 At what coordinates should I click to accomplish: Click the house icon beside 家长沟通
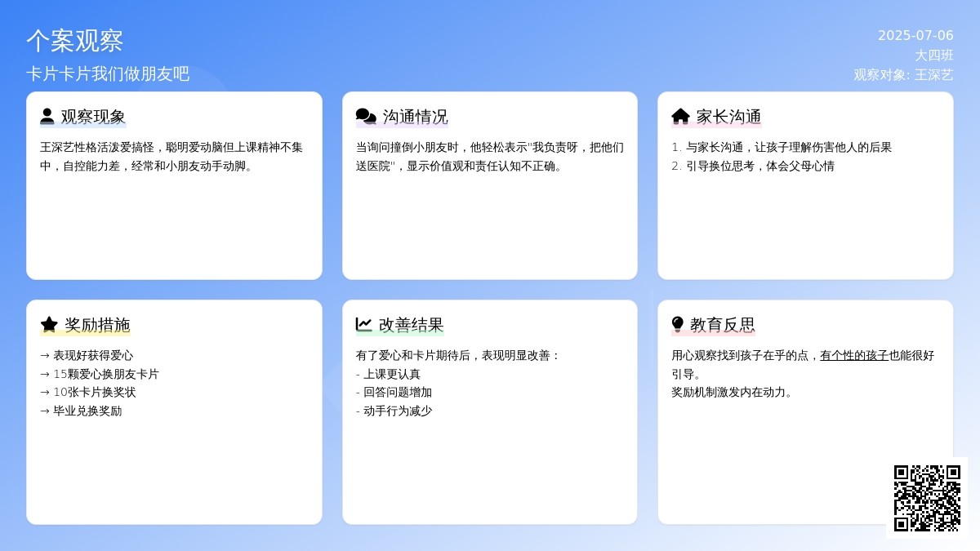[681, 117]
